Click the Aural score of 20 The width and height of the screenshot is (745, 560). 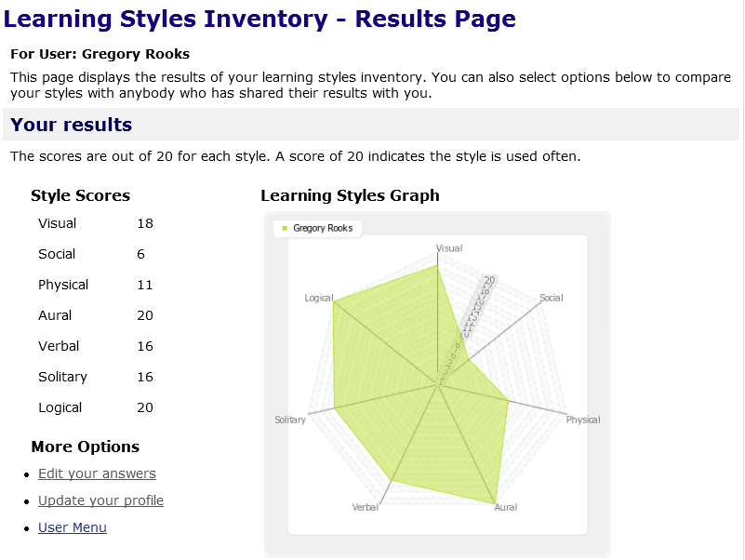145,315
